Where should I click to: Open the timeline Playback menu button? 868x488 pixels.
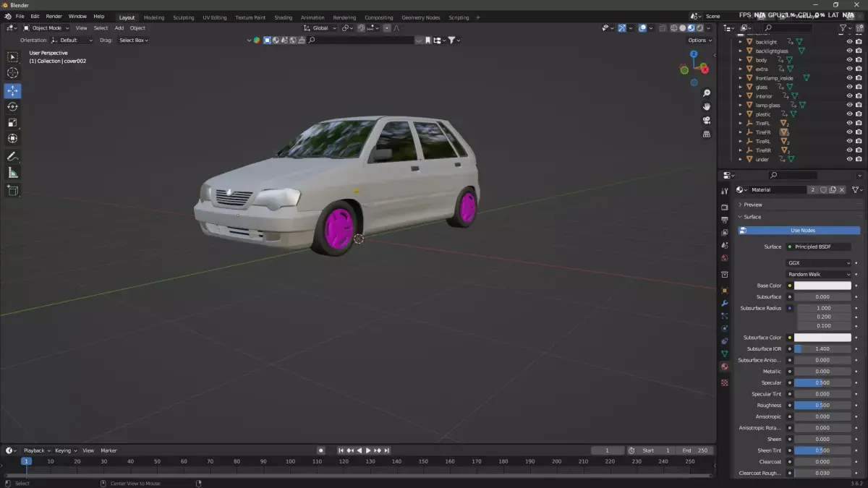[37, 450]
